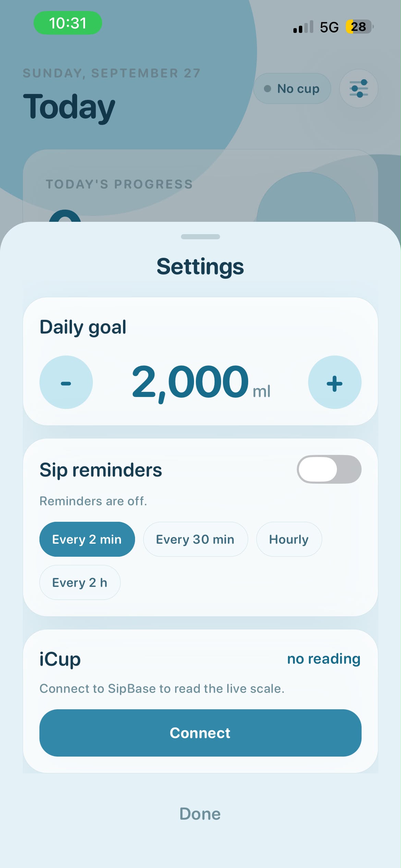Image resolution: width=401 pixels, height=868 pixels.
Task: Decrease daily goal with minus button
Action: pyautogui.click(x=66, y=382)
